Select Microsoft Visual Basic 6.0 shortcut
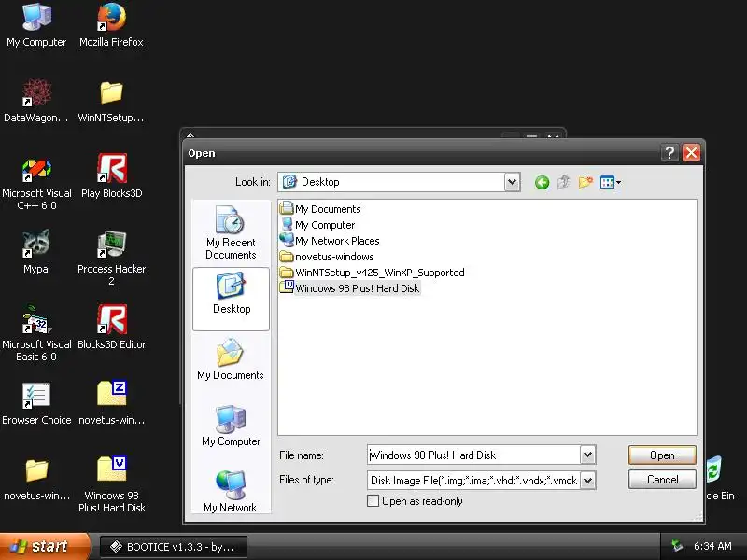Viewport: 747px width, 560px height. coord(36,333)
